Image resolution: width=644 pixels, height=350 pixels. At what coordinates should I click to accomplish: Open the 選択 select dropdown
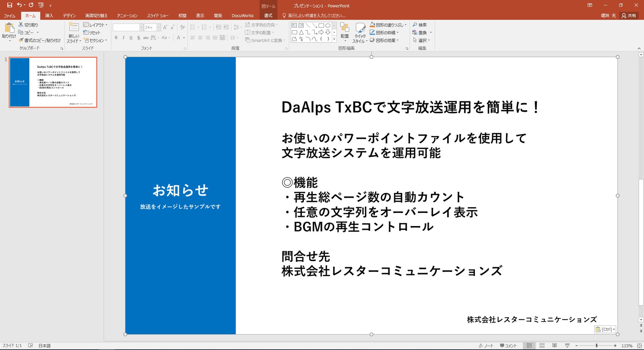(422, 40)
